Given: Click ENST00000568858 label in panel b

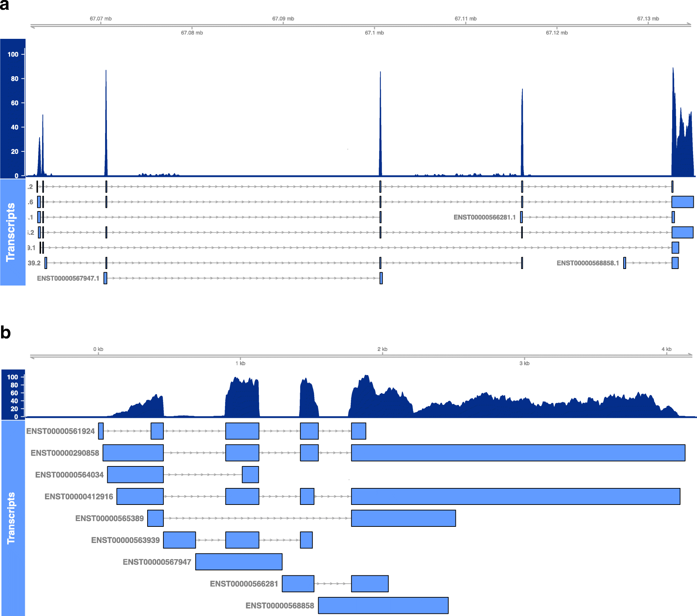Looking at the screenshot, I should click(280, 606).
